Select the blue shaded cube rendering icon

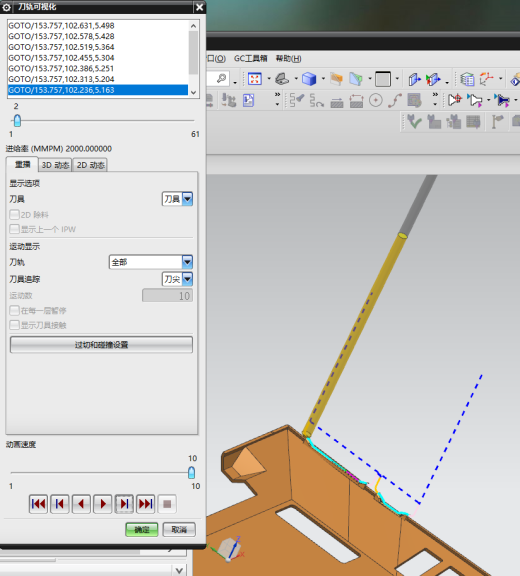point(309,79)
